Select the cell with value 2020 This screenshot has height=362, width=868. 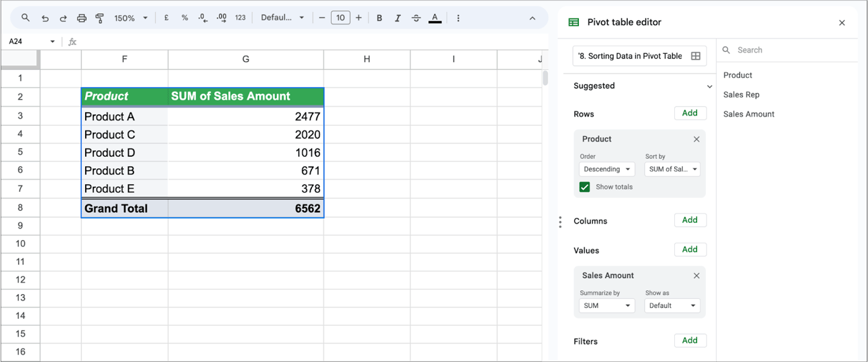click(x=246, y=135)
